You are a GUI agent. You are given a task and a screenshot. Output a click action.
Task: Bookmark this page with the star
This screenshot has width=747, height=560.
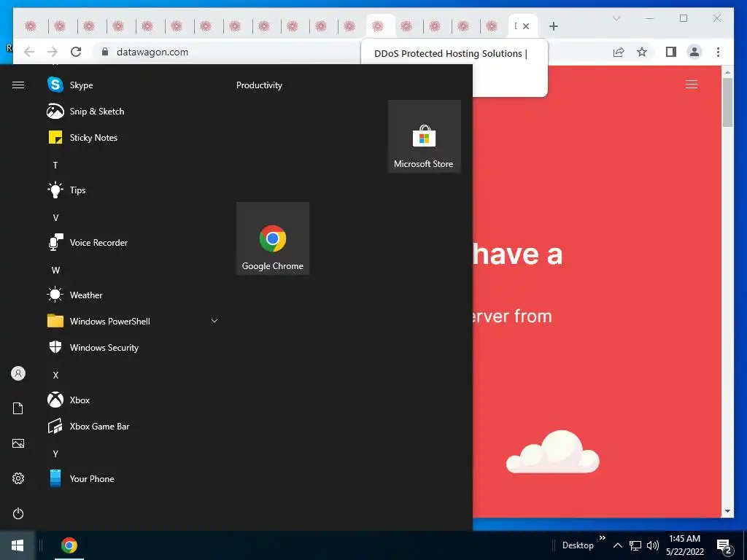(x=642, y=52)
